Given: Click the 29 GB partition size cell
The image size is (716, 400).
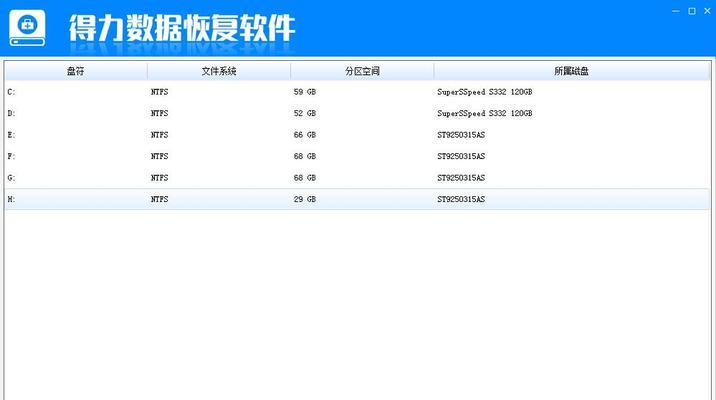Looking at the screenshot, I should click(x=305, y=199).
